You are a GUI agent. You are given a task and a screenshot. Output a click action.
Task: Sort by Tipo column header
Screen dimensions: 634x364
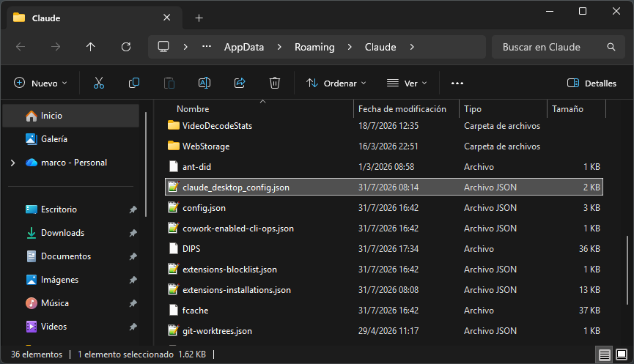[x=504, y=109]
